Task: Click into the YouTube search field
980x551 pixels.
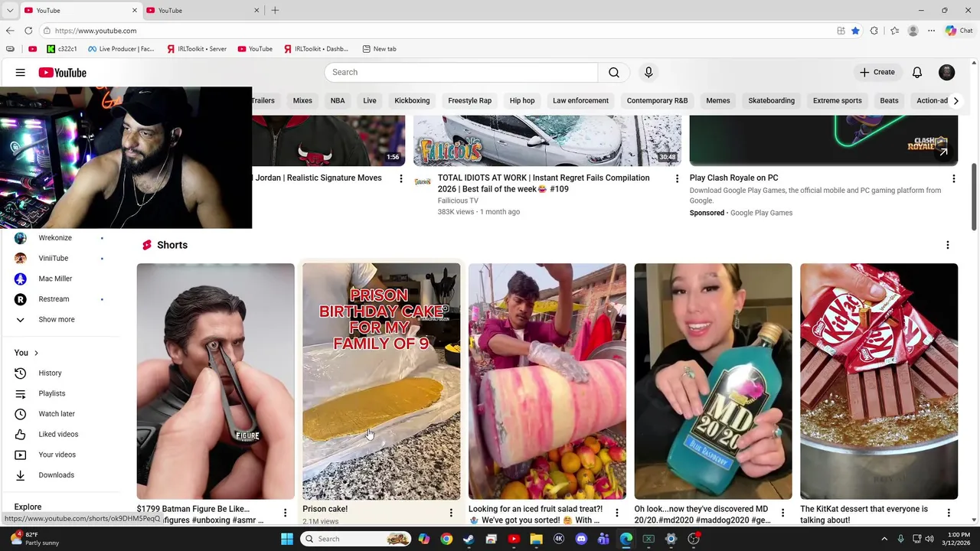Action: coord(461,72)
